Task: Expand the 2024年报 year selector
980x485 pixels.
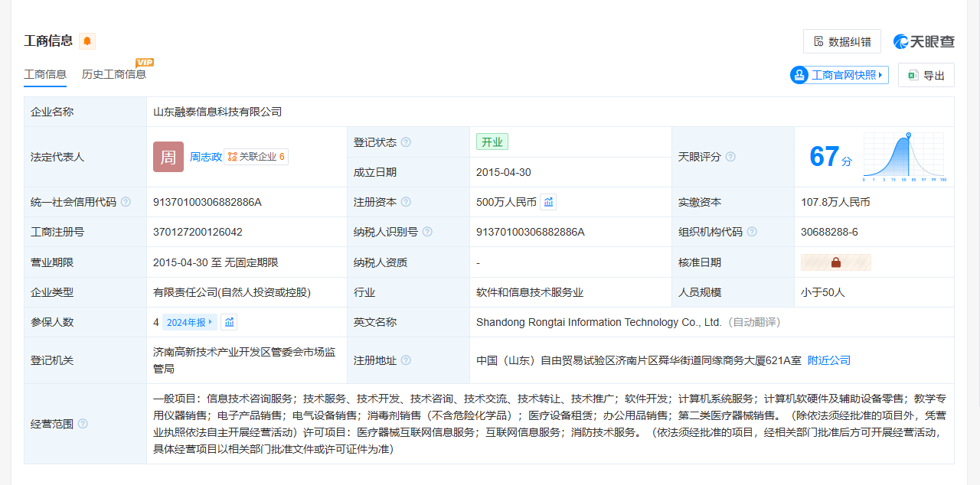Action: point(190,322)
